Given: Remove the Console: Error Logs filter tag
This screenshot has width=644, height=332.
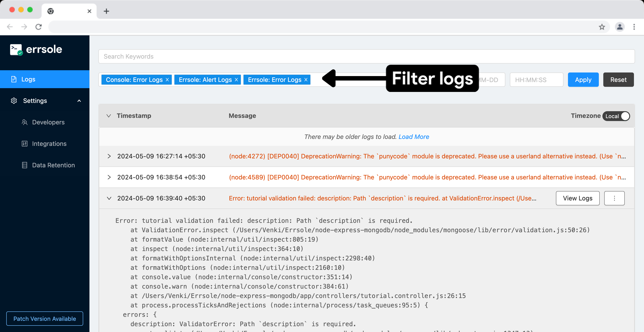Looking at the screenshot, I should (x=167, y=80).
